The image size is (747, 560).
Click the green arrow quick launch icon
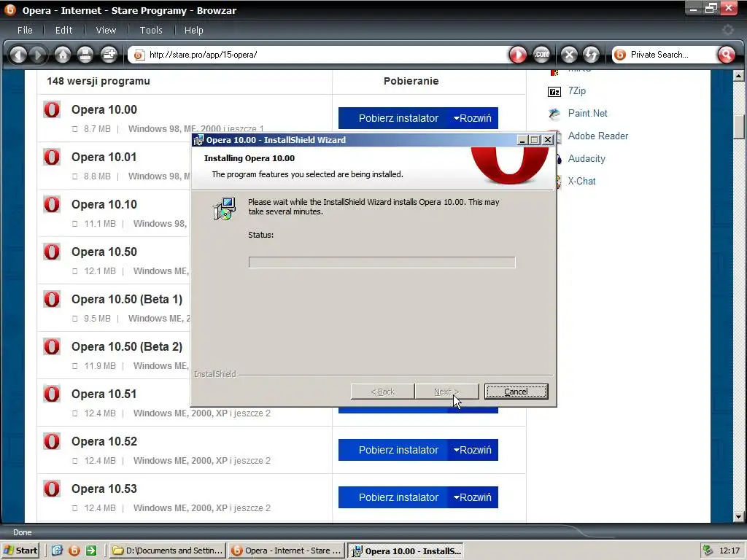91,551
